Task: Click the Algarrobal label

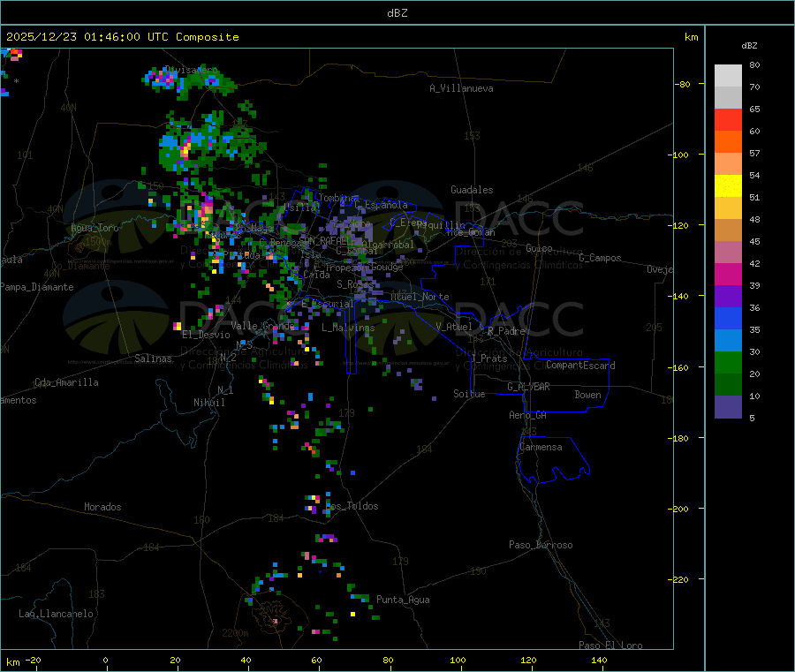Action: tap(388, 245)
